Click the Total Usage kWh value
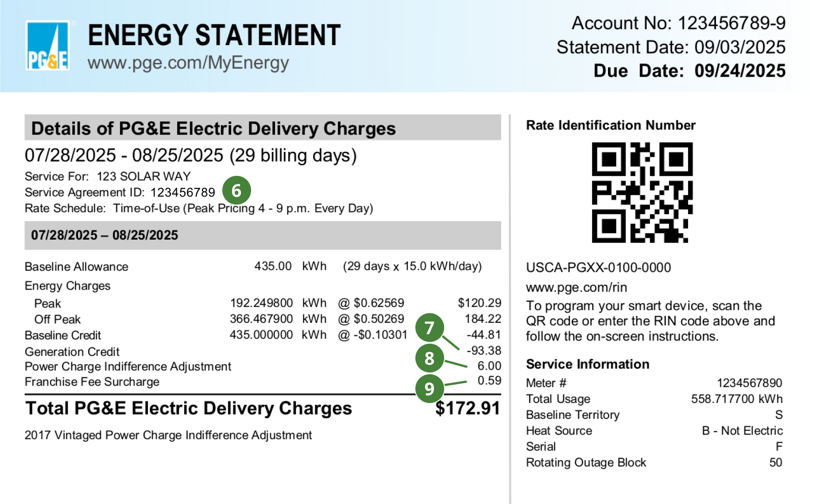Image resolution: width=813 pixels, height=504 pixels. pos(737,399)
